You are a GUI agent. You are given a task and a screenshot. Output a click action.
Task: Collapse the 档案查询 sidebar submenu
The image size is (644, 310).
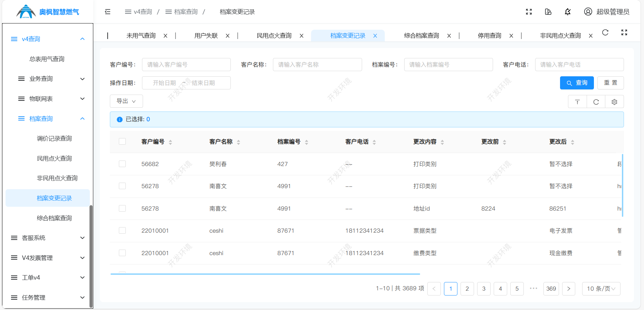[x=48, y=119]
